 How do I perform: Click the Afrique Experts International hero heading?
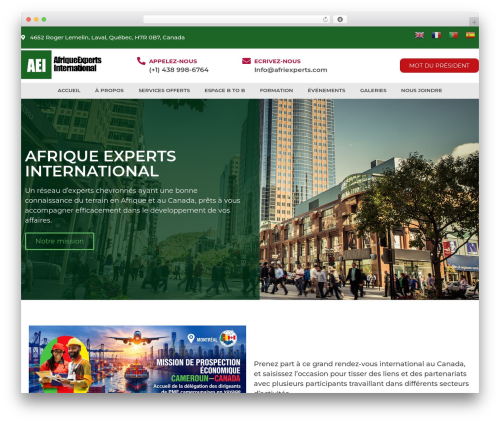tap(100, 164)
